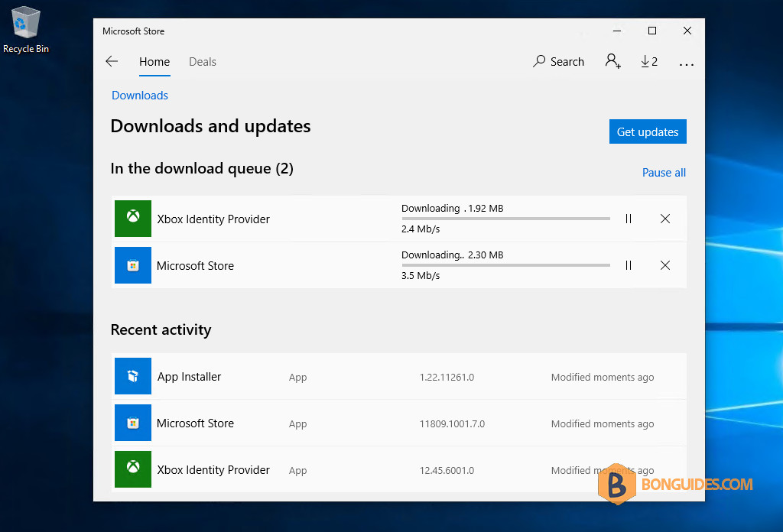Pause the Microsoft Store download
Viewport: 783px width, 532px height.
pos(629,265)
